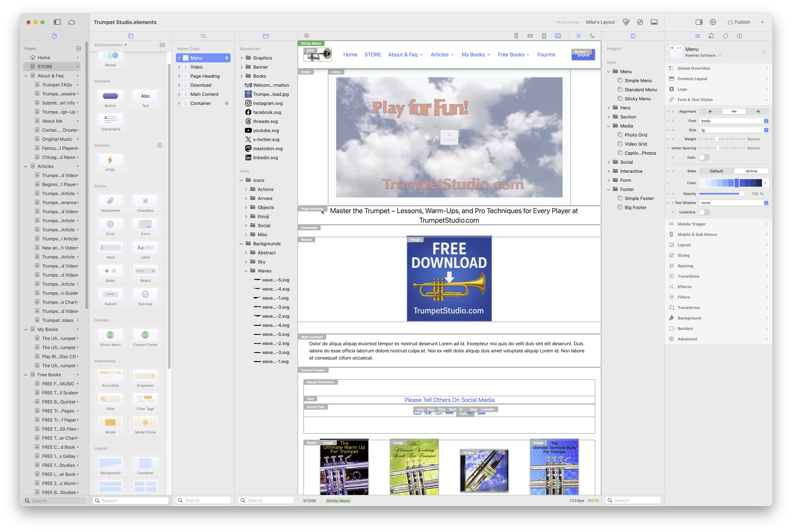Switch to dark mode moon icon
Screen dimensions: 792x532
(592, 36)
